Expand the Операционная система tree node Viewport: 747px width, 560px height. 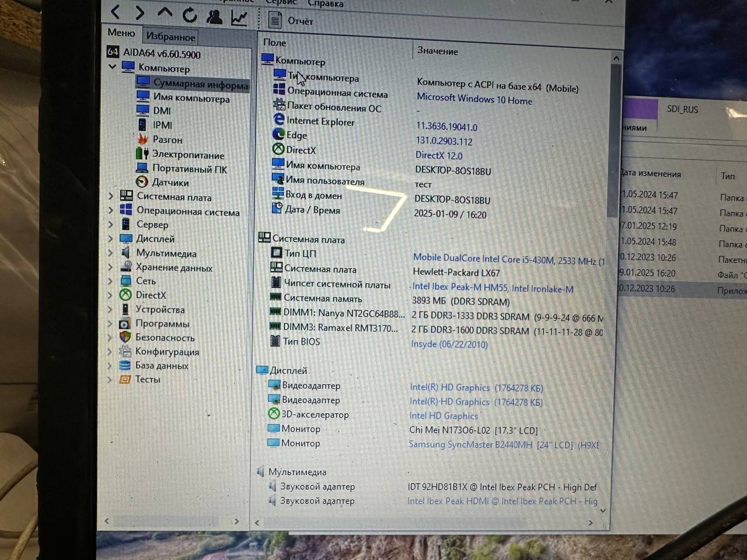click(111, 210)
